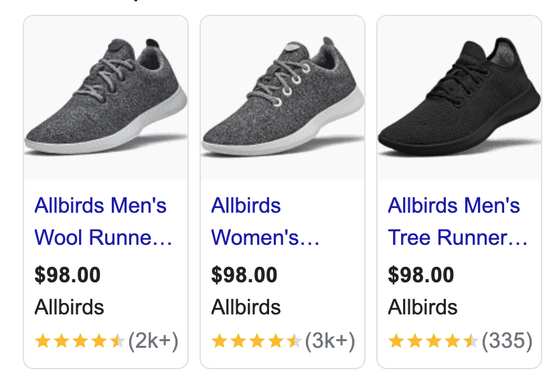
Task: Click the Women's gray shoe photo
Action: (281, 97)
